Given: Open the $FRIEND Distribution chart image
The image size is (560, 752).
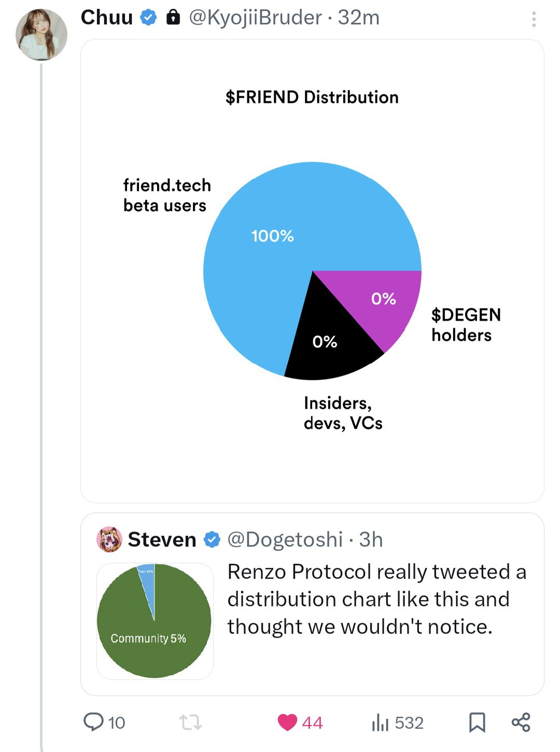Looking at the screenshot, I should (312, 271).
